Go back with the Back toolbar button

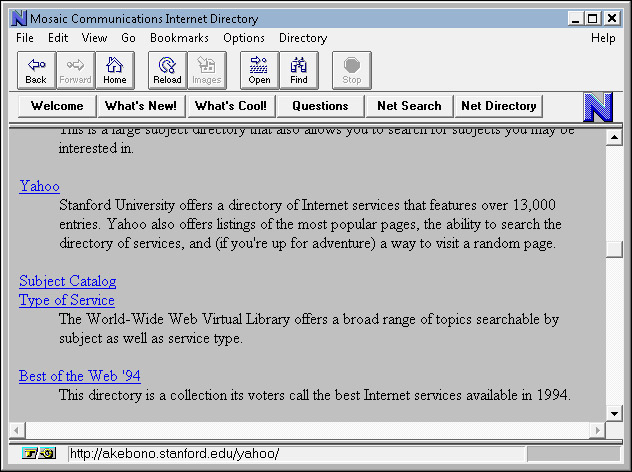36,70
